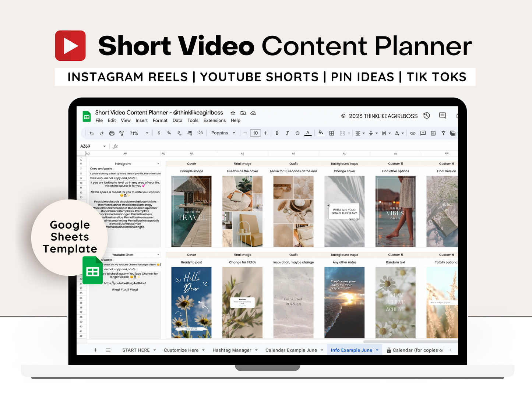Screen dimensions: 532x399
Task: Open the youtu.be link in the cell
Action: click(x=125, y=283)
